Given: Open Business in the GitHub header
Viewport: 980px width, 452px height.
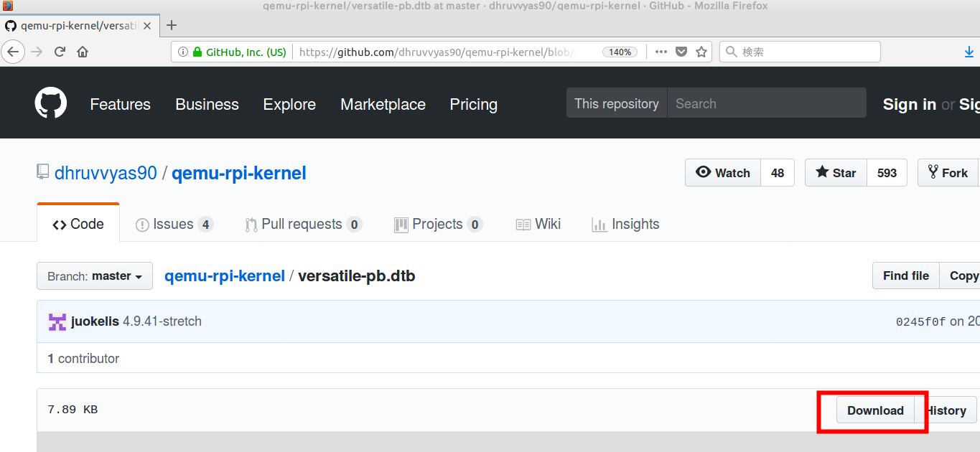Looking at the screenshot, I should pyautogui.click(x=207, y=104).
